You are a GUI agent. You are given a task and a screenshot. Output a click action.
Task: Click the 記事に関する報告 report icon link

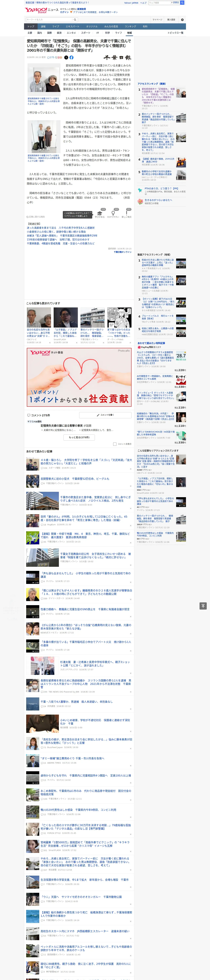tap(36, 217)
